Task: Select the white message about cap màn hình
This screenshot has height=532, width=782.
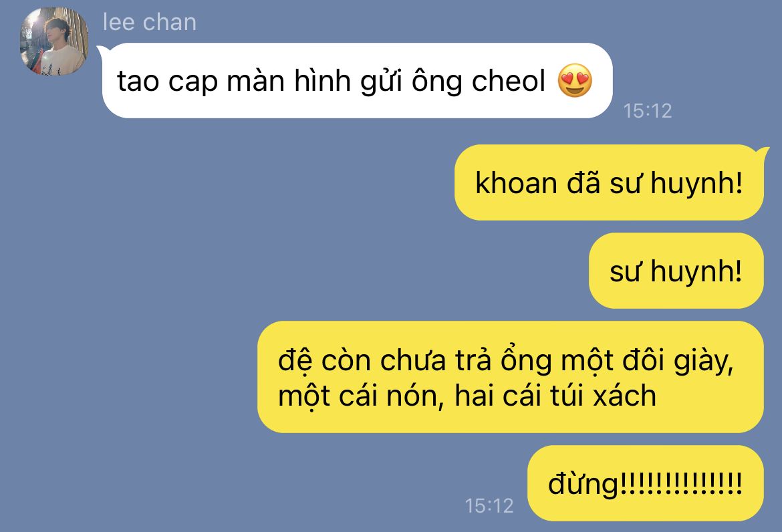Action: tap(358, 81)
